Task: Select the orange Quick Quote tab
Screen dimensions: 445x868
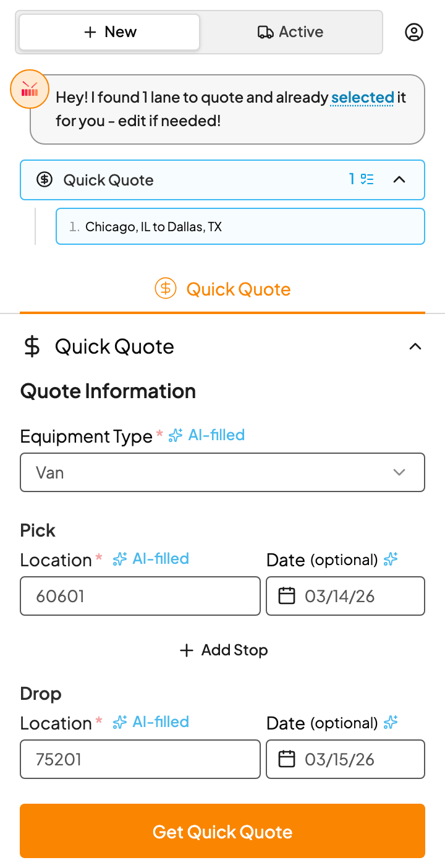Action: (222, 289)
